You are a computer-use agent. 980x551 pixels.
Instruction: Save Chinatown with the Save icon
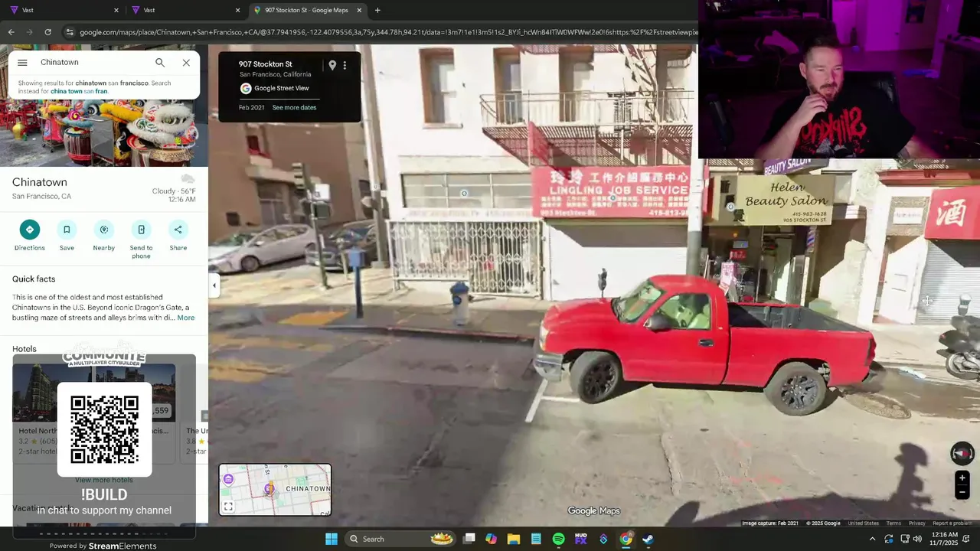tap(67, 230)
